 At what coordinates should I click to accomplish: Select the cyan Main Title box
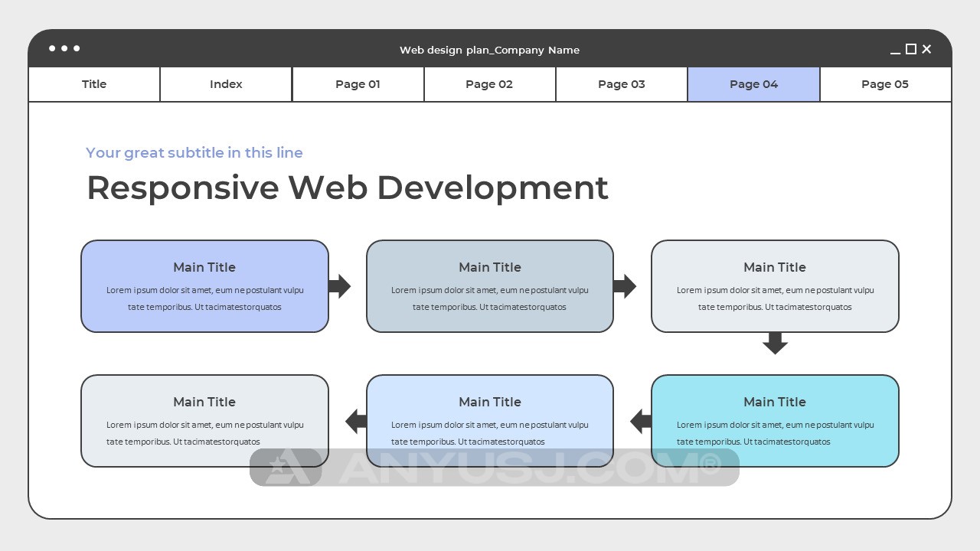775,421
